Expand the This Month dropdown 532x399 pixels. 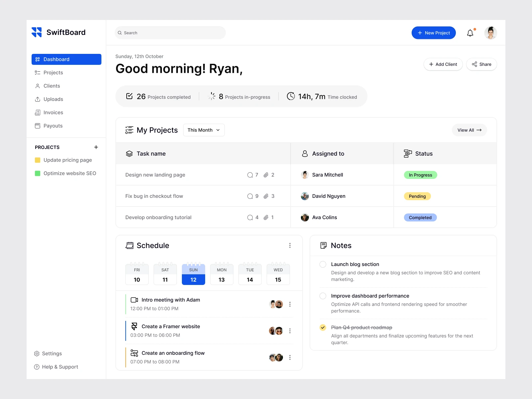tap(204, 130)
